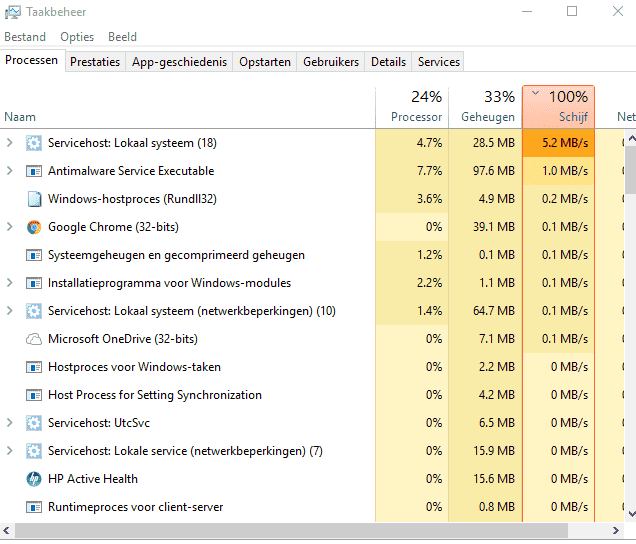The image size is (636, 544).
Task: Expand the Google Chrome process group
Action: [x=10, y=227]
